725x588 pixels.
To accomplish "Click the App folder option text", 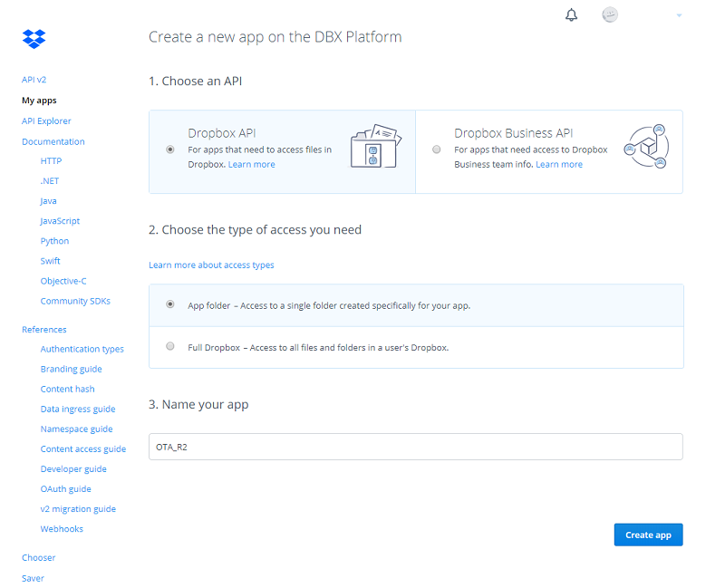I will coord(329,305).
